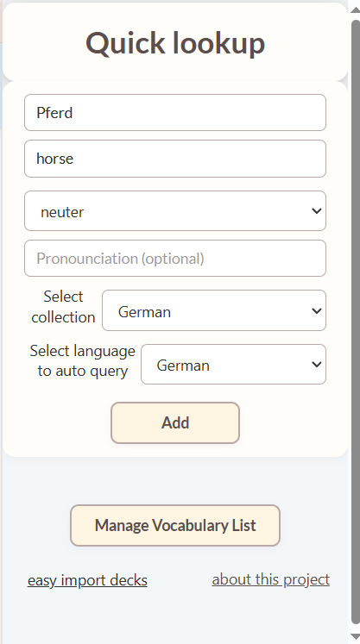Click the vertical scrollbar thumb
The image size is (360, 644).
(x=356, y=322)
